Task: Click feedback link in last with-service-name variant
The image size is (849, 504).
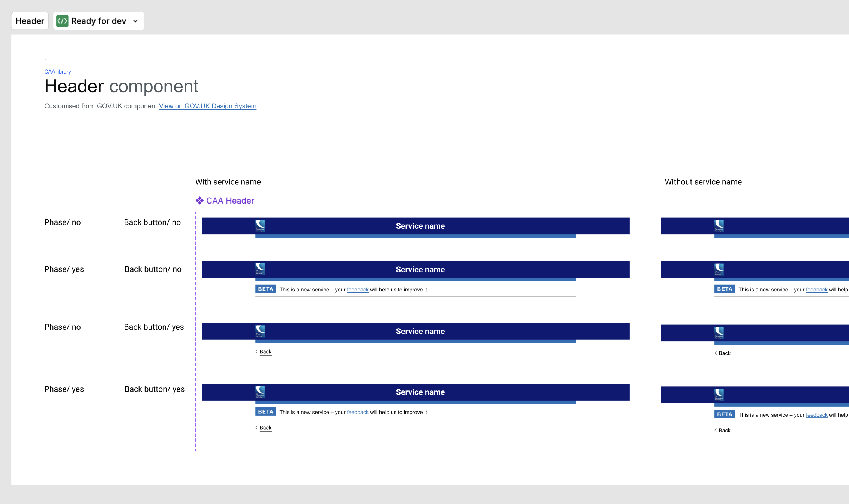Action: click(357, 412)
